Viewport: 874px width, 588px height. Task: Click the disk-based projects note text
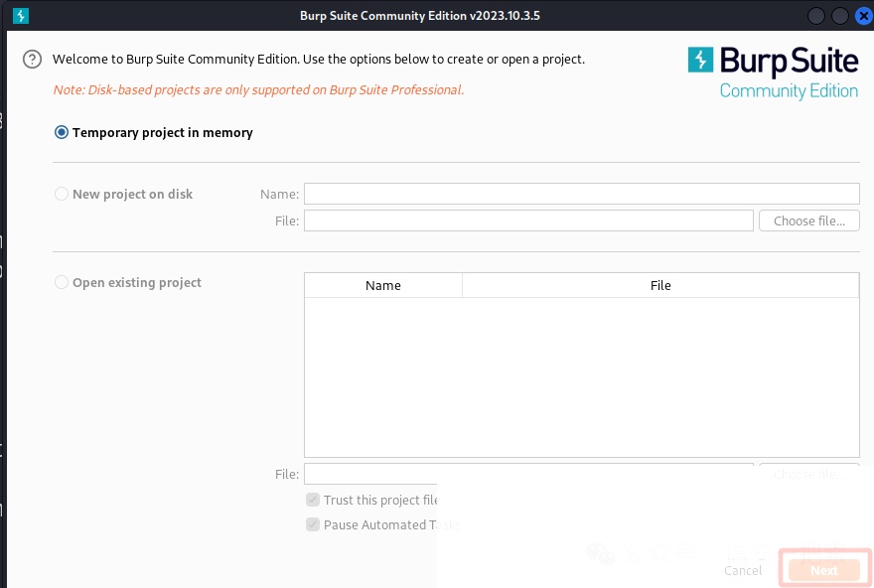258,89
